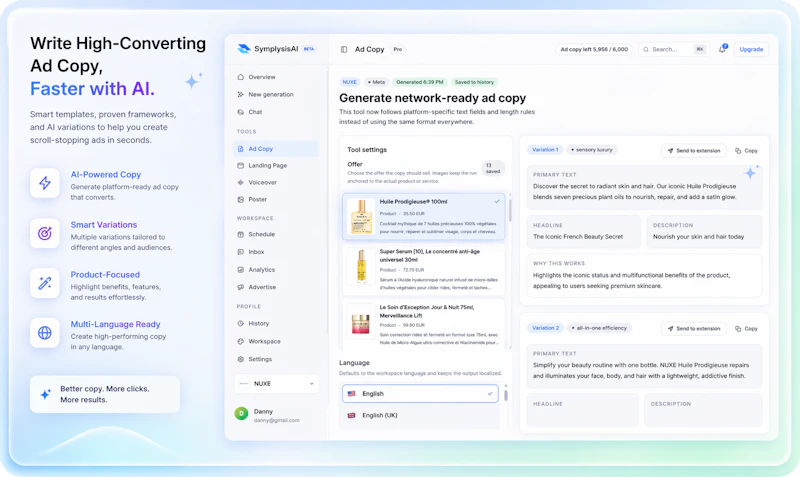Click the Saved to history tag

474,82
